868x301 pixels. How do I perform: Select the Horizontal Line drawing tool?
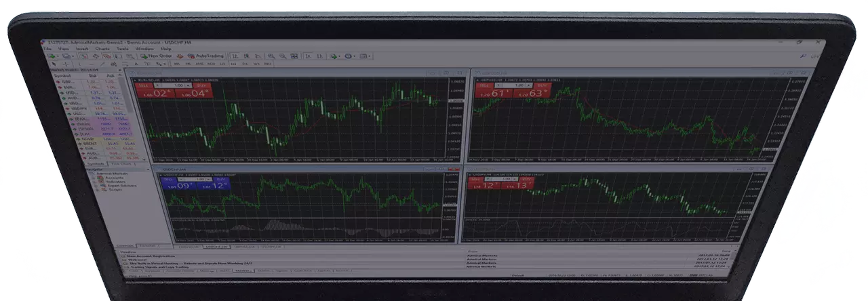point(91,64)
